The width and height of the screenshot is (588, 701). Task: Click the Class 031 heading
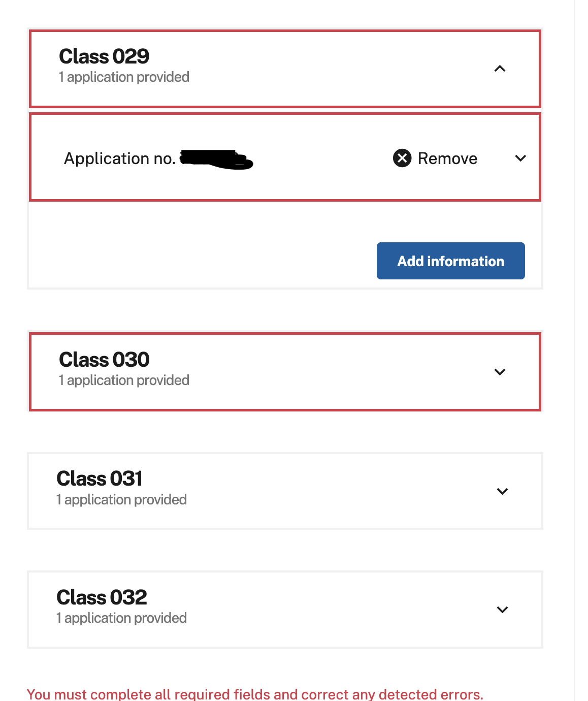(x=100, y=479)
